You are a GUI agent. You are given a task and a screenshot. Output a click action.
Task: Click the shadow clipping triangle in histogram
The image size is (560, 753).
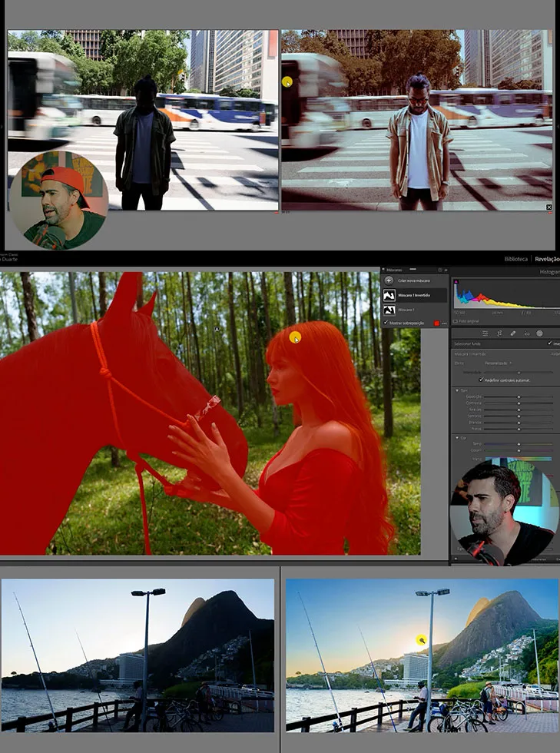click(456, 283)
